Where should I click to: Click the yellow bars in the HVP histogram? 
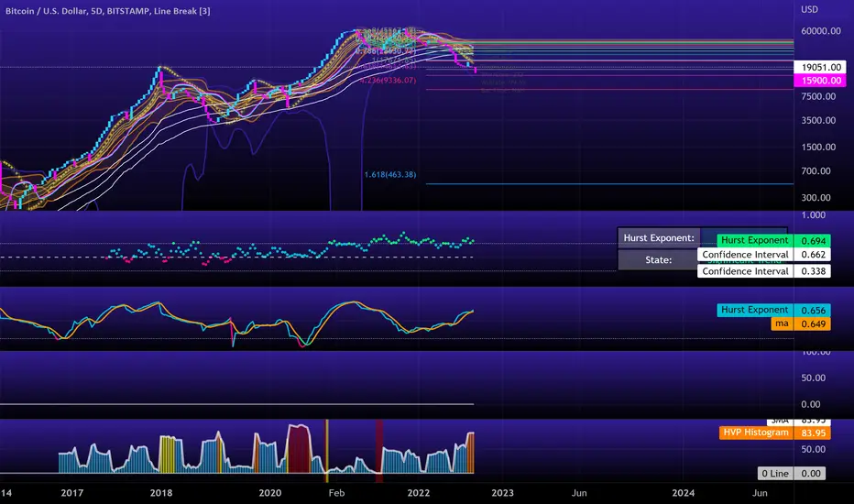tap(170, 455)
